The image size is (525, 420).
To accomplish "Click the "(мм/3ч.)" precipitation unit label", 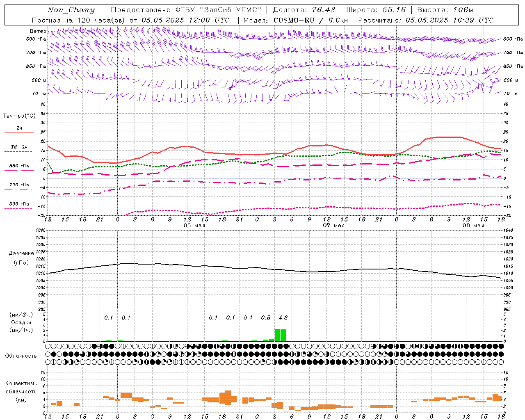I will coord(21,315).
